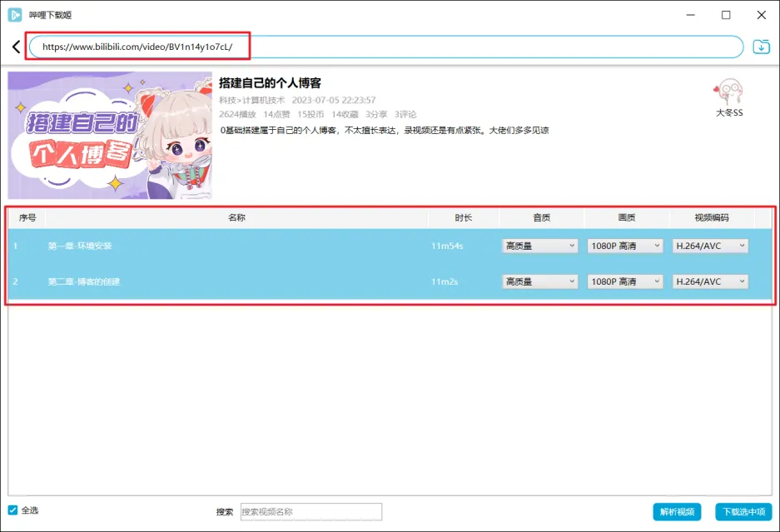Viewport: 780px width, 532px height.
Task: Click the 解析视频 button
Action: [676, 512]
